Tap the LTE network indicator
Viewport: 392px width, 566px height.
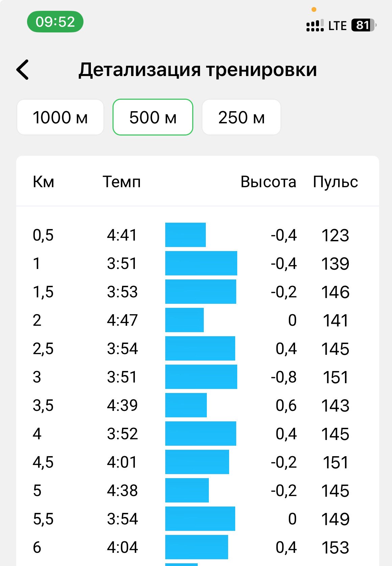tap(337, 26)
